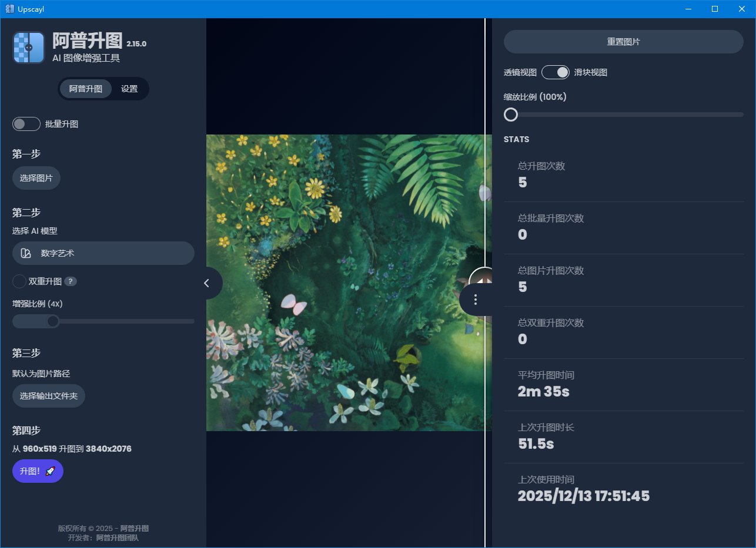Collapse the left sidebar with the chevron

207,283
